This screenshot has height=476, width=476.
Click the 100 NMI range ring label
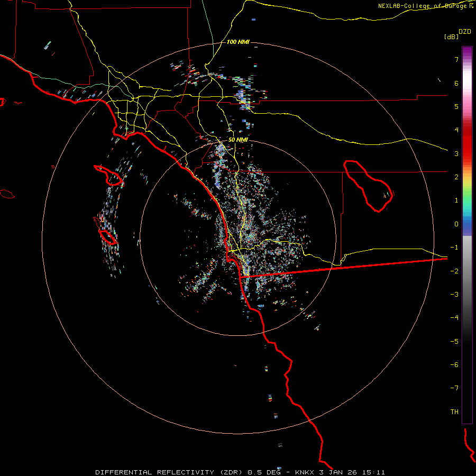(238, 42)
